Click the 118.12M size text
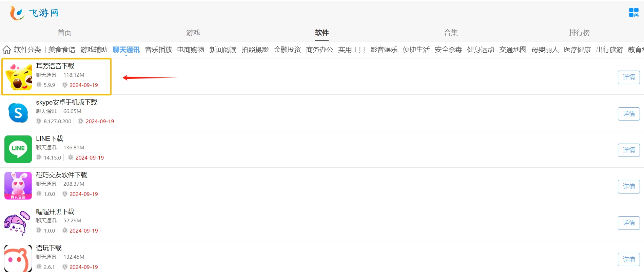The image size is (644, 276). [x=74, y=75]
